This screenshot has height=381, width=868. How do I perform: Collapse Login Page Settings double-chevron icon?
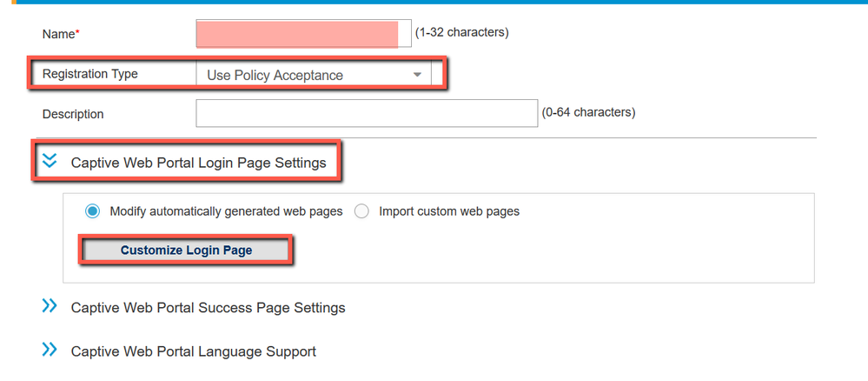50,161
